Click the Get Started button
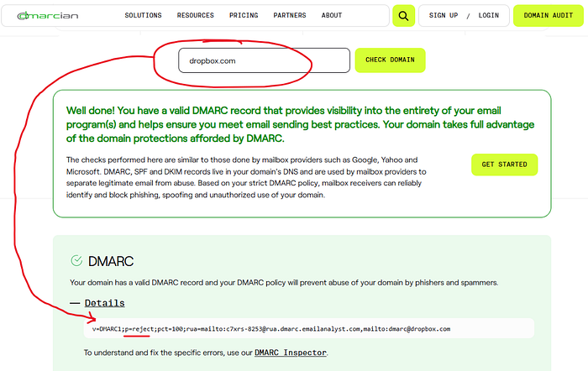588x371 pixels. [x=504, y=165]
